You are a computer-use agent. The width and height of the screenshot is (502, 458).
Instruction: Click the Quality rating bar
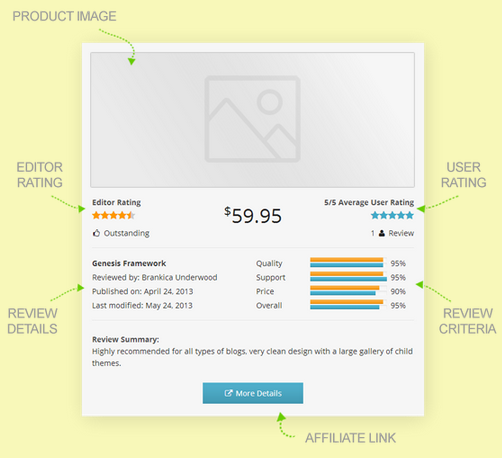pos(348,263)
